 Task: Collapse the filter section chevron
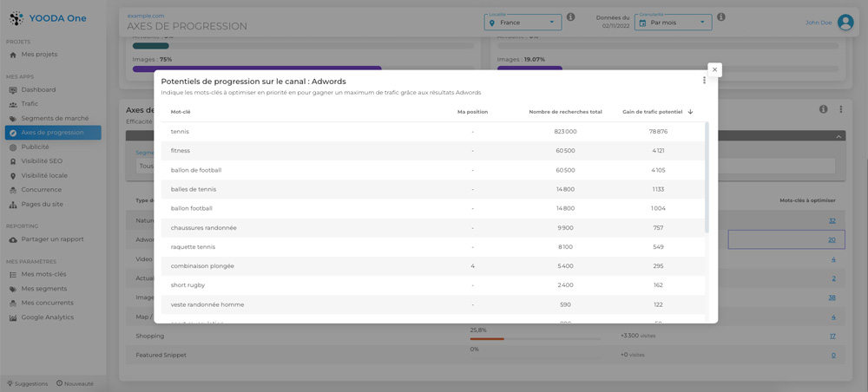tap(838, 136)
